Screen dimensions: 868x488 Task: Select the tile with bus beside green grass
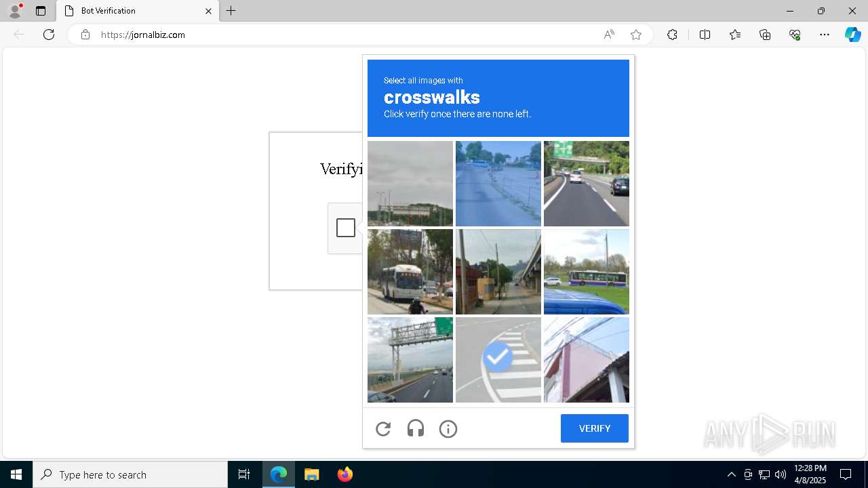pos(587,272)
